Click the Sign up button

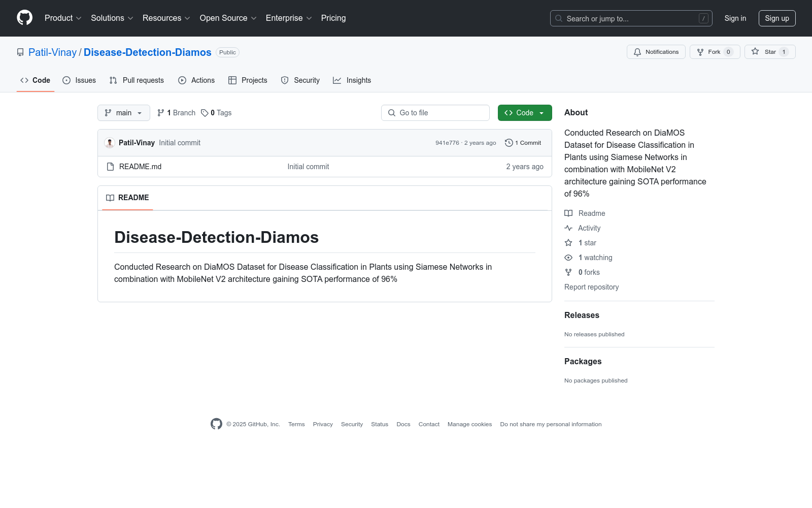point(777,18)
